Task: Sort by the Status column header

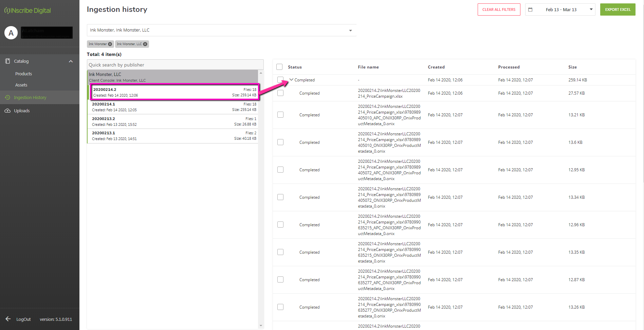Action: pyautogui.click(x=295, y=67)
